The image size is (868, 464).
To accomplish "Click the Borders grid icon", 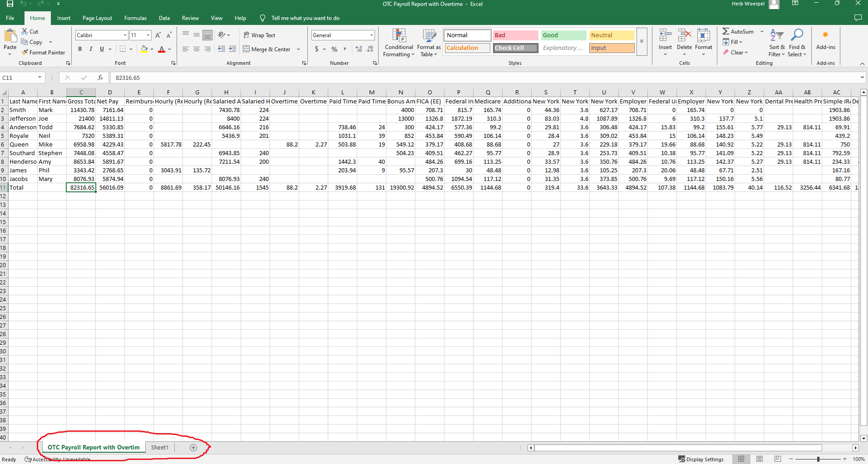I will (123, 49).
